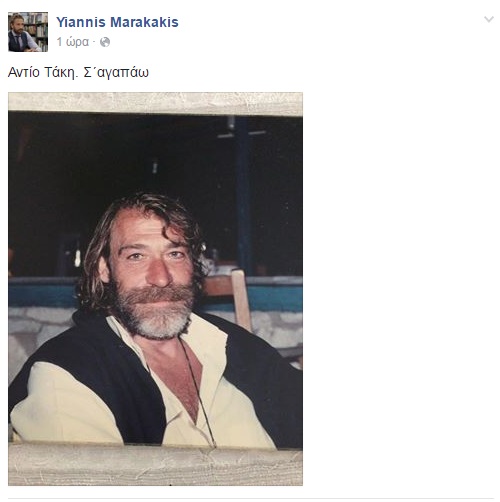Click the gray chevron beside the post header
The image size is (500, 502).
click(x=489, y=19)
